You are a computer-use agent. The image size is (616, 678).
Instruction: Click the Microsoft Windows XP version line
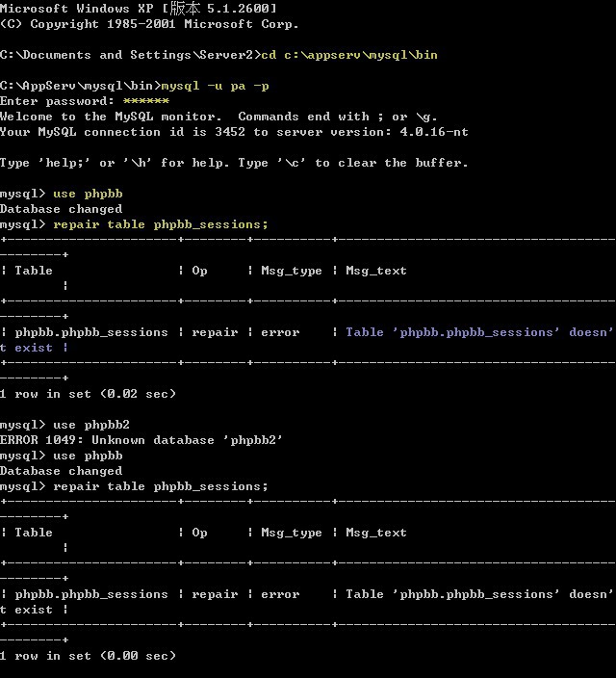139,9
